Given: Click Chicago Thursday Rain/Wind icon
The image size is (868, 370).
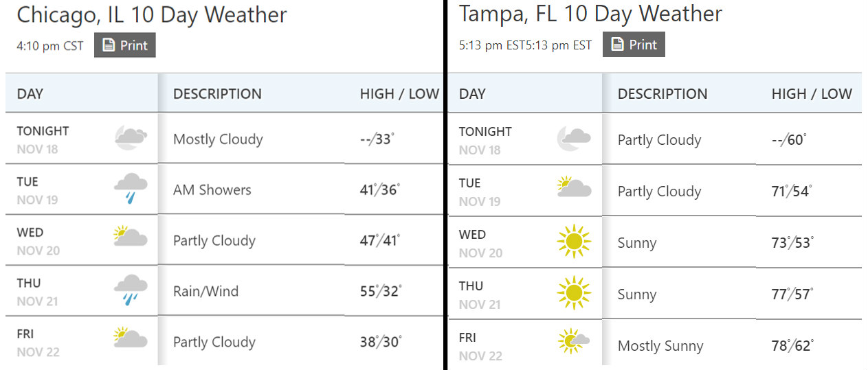Looking at the screenshot, I should tap(131, 290).
